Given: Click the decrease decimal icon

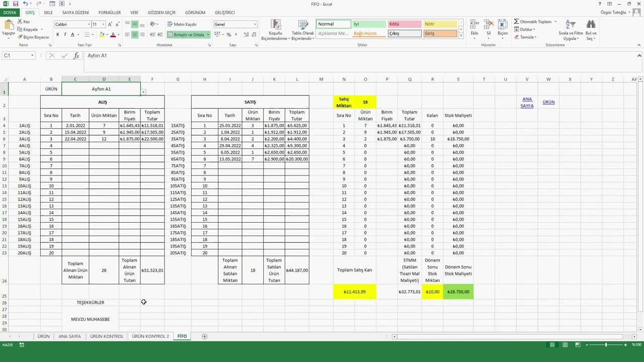Looking at the screenshot, I should [254, 35].
